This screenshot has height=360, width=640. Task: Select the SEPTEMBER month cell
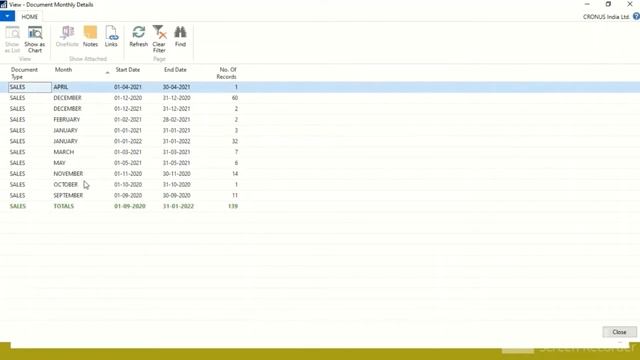click(x=68, y=195)
